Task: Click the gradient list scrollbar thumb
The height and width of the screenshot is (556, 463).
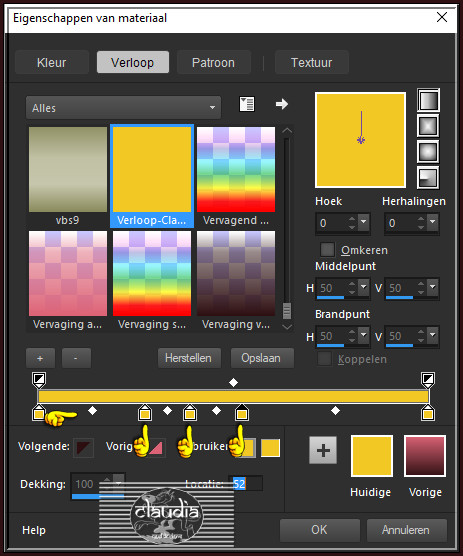Action: coord(287,311)
